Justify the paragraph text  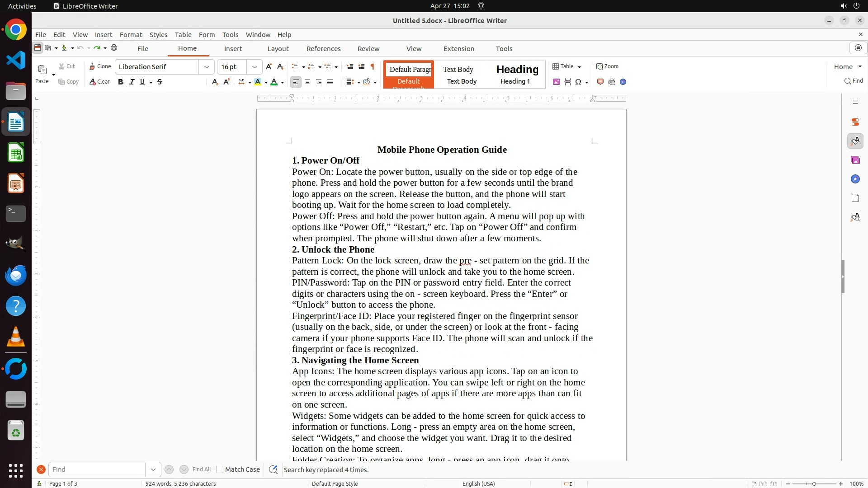click(330, 82)
